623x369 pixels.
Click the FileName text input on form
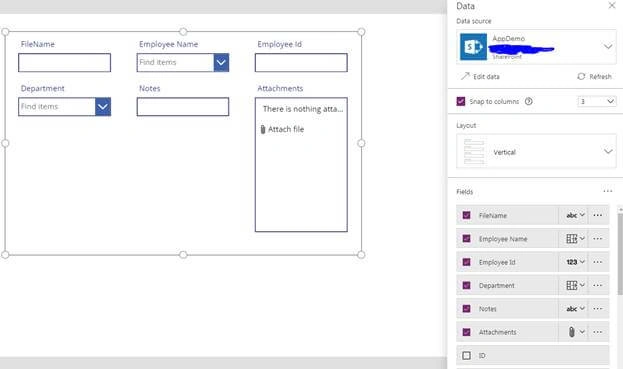64,63
